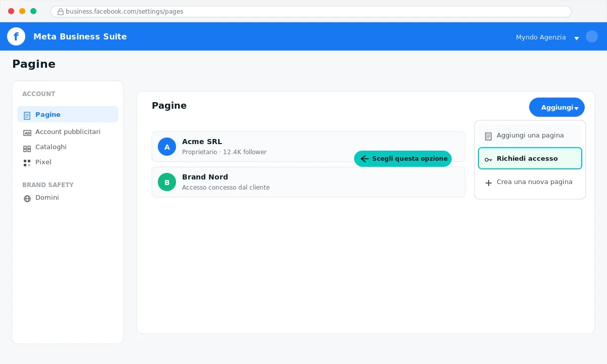Click the Account pubblicitari AD icon
The image size is (607, 364).
pyautogui.click(x=27, y=132)
